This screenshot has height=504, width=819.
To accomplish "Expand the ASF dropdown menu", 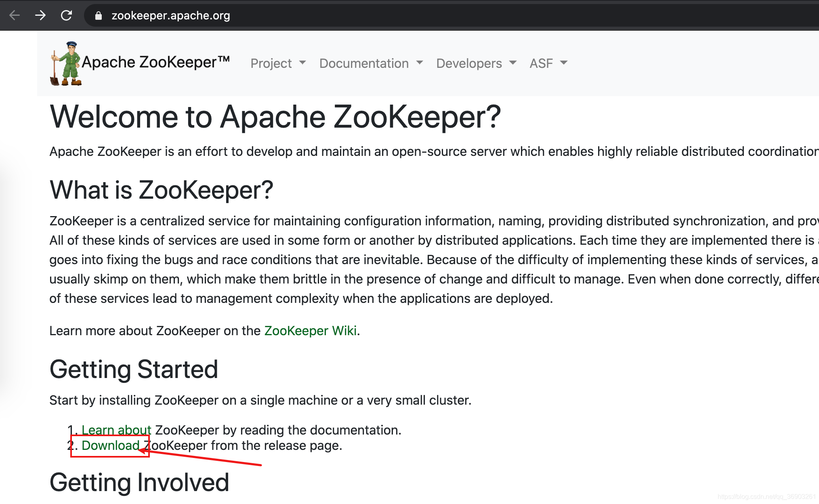I will pyautogui.click(x=548, y=63).
